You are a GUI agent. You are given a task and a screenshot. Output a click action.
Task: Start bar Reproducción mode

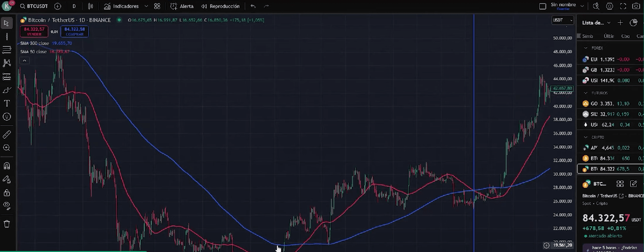220,6
